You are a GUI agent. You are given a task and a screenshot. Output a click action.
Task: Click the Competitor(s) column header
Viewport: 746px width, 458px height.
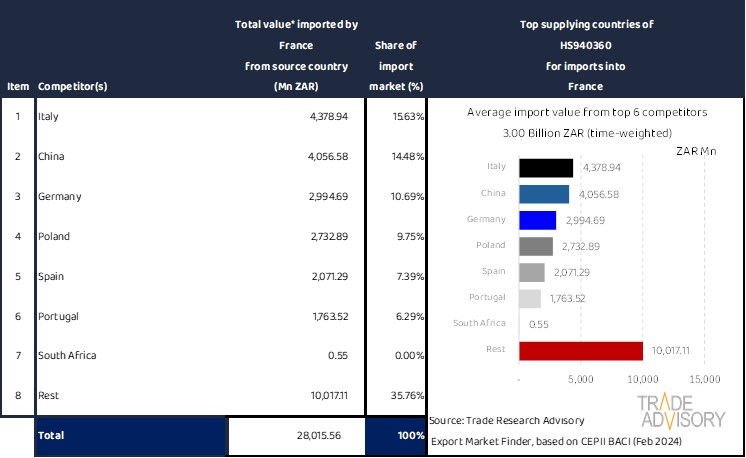point(72,86)
